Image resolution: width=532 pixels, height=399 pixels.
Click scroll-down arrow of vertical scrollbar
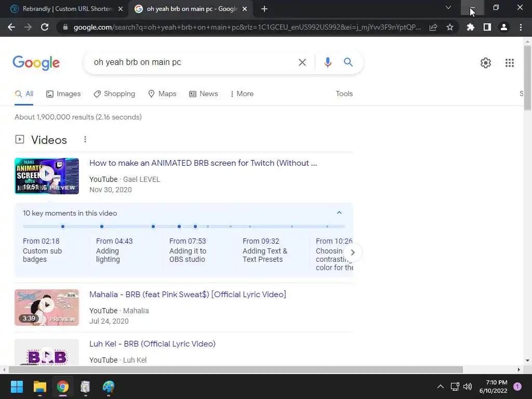(x=527, y=361)
